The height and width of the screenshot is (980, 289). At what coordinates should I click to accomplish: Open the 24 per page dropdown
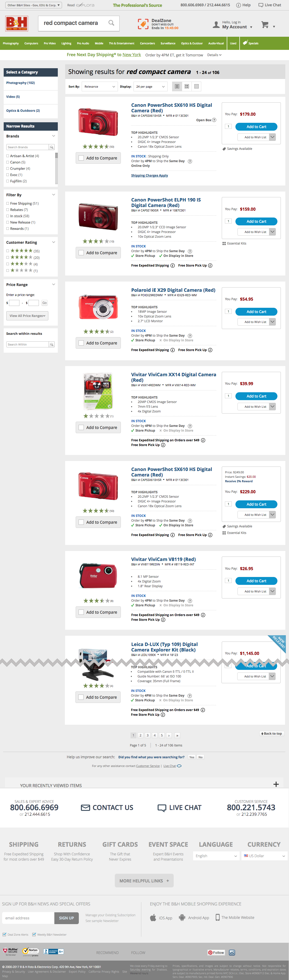click(150, 86)
